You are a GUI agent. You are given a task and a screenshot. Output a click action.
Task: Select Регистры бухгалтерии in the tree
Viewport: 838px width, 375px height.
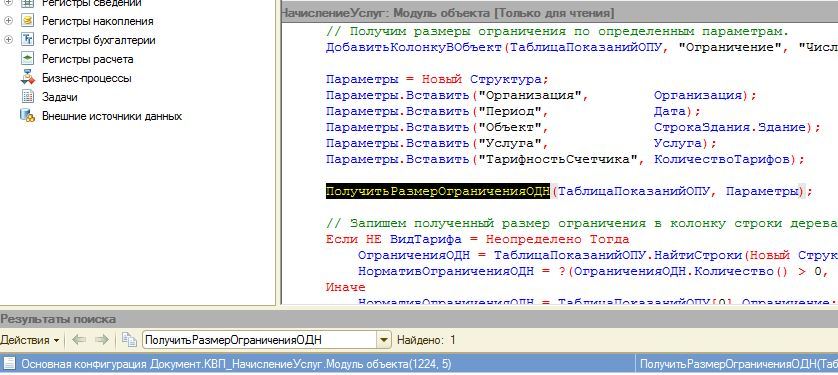coord(99,40)
